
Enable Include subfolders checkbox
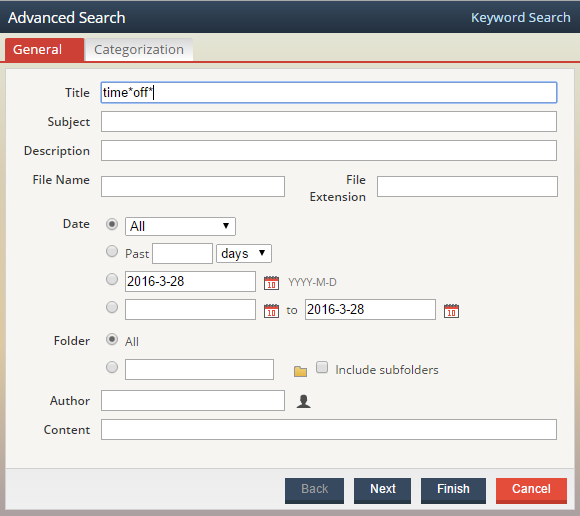point(322,367)
